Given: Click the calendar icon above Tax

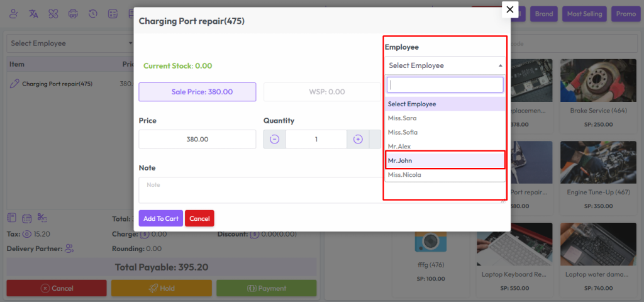Looking at the screenshot, I should pos(26,218).
